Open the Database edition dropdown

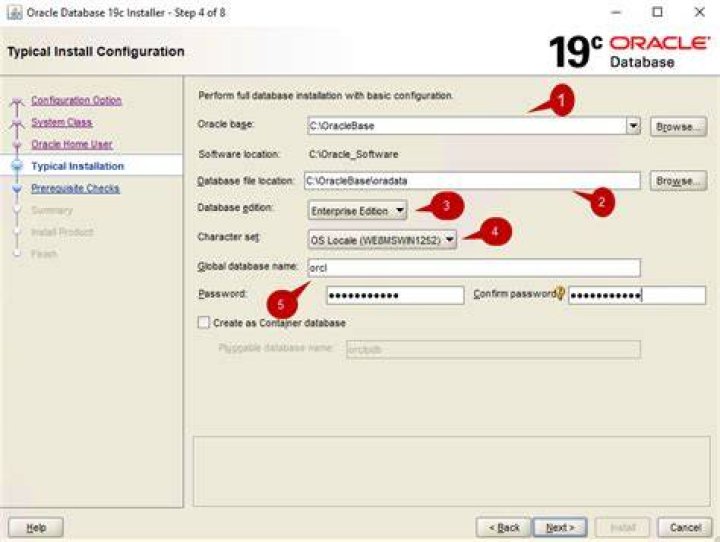tap(358, 211)
